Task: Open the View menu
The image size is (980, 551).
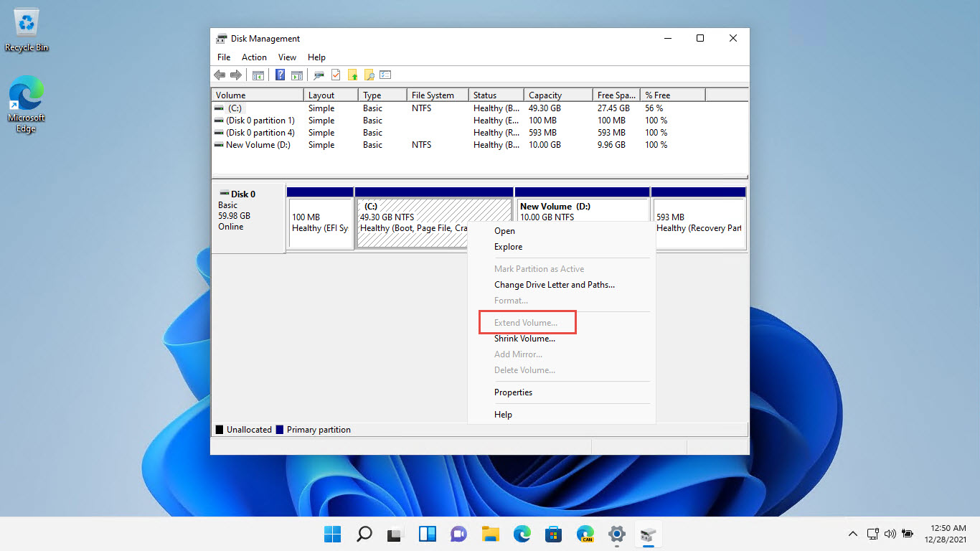Action: tap(287, 57)
